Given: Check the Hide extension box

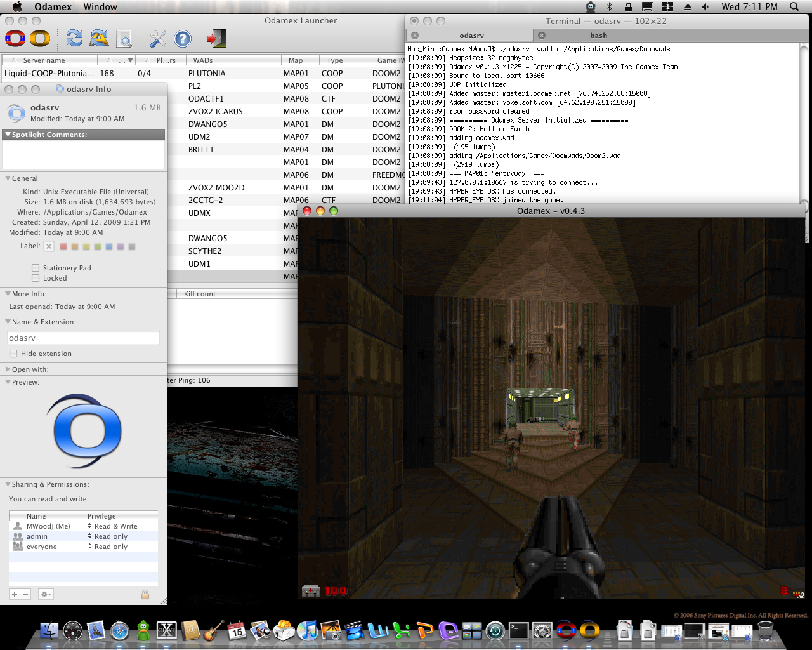Looking at the screenshot, I should (x=13, y=354).
